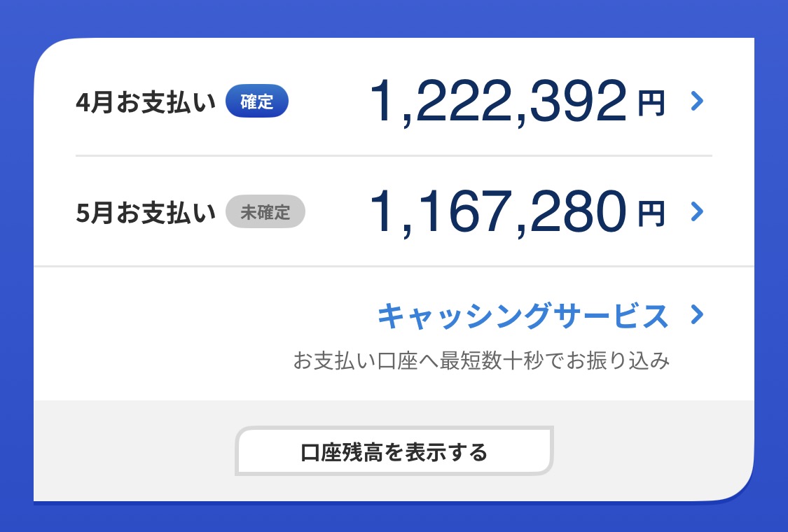Click the blue background above the card
788x532 pixels.
click(x=392, y=17)
